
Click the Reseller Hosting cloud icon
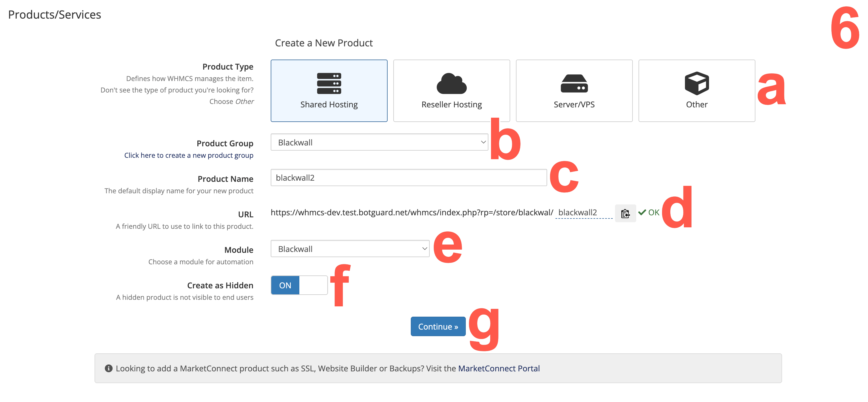click(451, 83)
